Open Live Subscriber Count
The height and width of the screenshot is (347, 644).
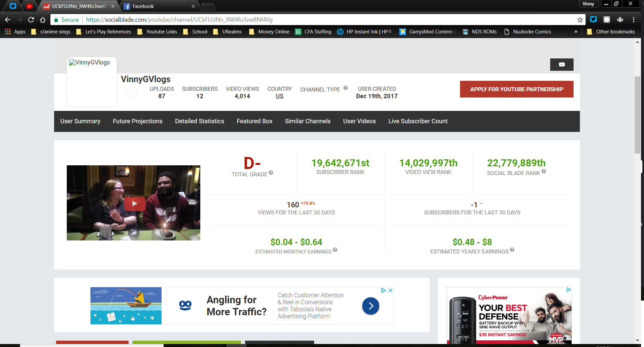[x=418, y=121]
